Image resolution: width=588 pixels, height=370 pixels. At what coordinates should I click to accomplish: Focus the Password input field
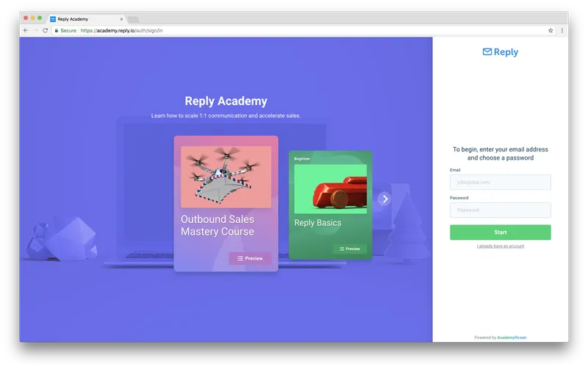point(501,210)
